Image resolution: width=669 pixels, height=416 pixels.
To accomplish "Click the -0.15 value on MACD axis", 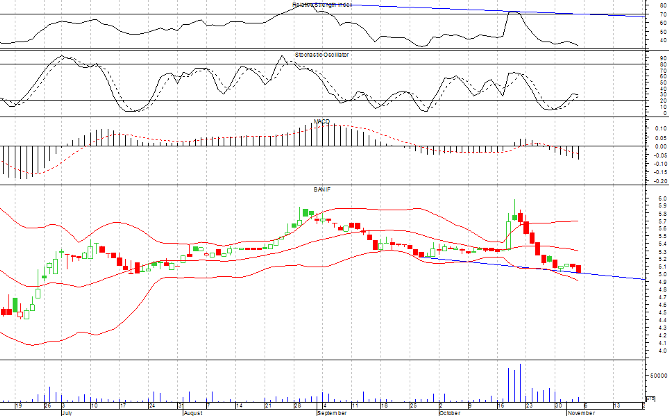I will [x=661, y=172].
